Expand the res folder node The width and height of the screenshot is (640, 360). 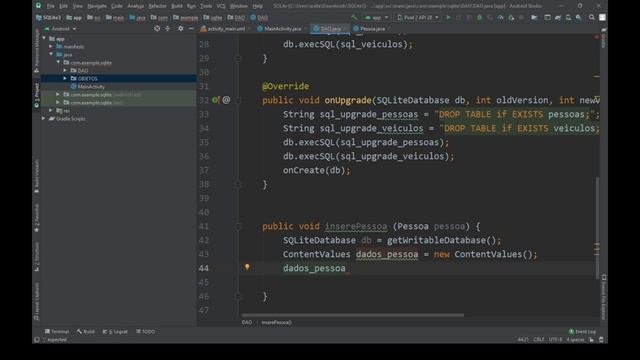click(x=51, y=110)
